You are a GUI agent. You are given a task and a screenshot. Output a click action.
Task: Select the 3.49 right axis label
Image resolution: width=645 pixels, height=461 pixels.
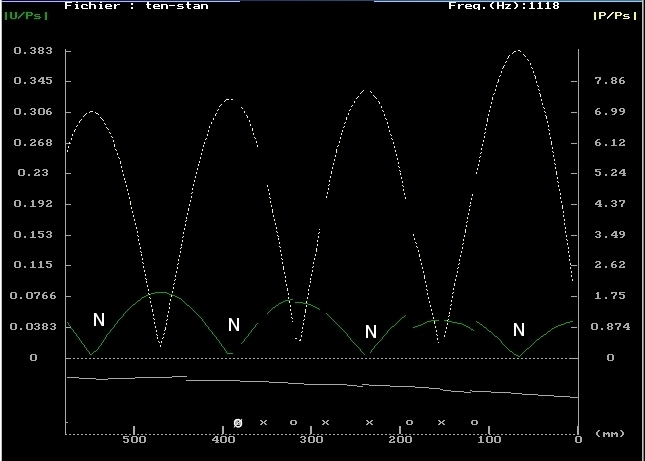610,234
